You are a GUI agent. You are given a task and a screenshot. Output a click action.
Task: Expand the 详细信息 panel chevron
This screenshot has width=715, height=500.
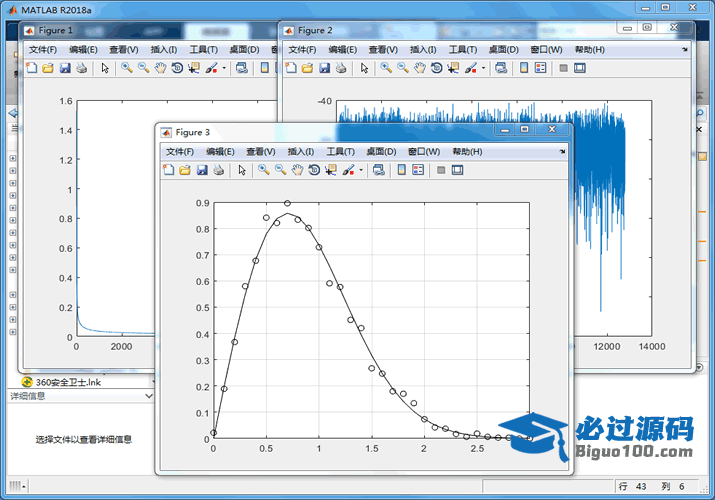click(x=149, y=396)
